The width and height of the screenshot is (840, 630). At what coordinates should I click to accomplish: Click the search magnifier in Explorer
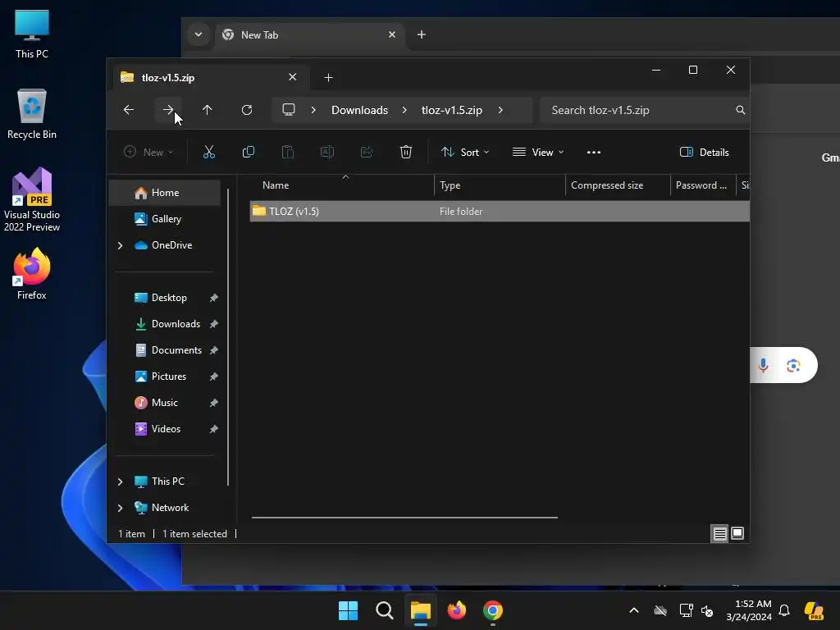741,110
